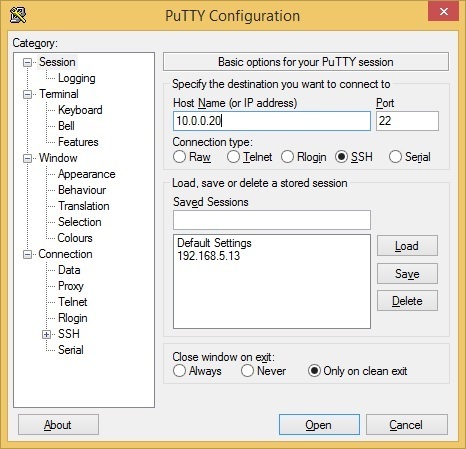The height and width of the screenshot is (449, 466).
Task: Open the Appearance settings category
Action: point(87,174)
